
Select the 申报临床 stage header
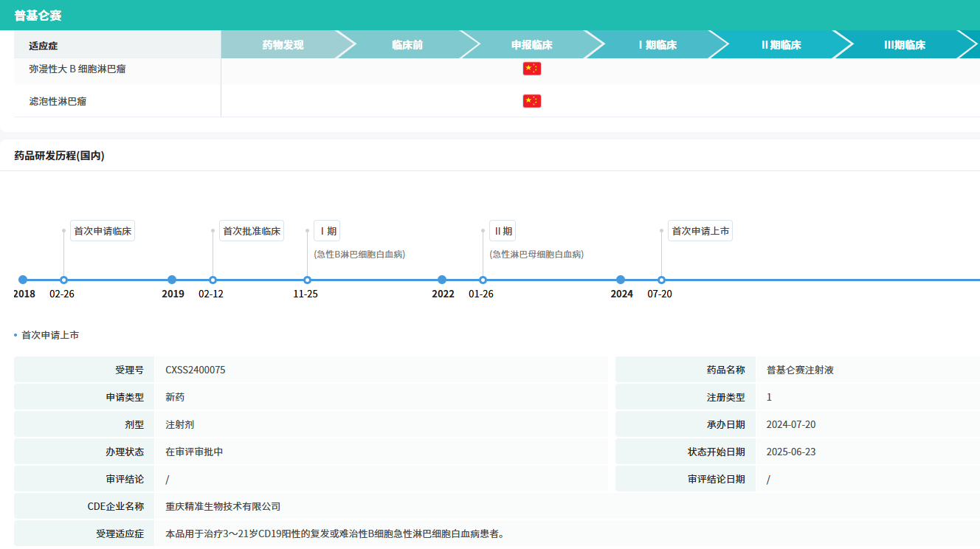[531, 45]
